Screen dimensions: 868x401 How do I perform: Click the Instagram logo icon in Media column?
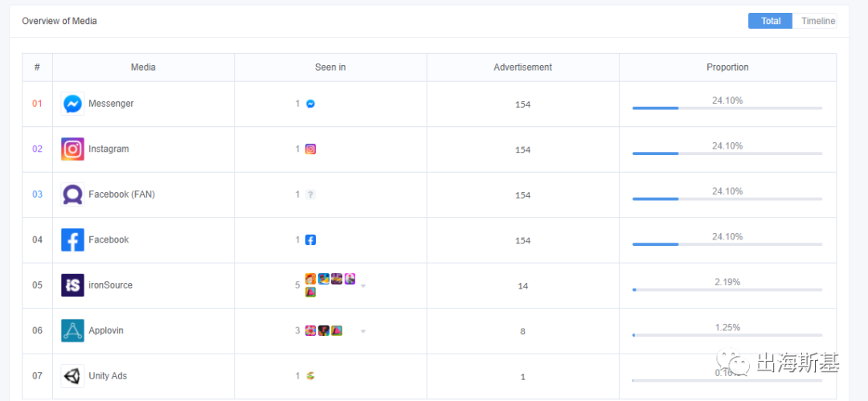click(72, 149)
